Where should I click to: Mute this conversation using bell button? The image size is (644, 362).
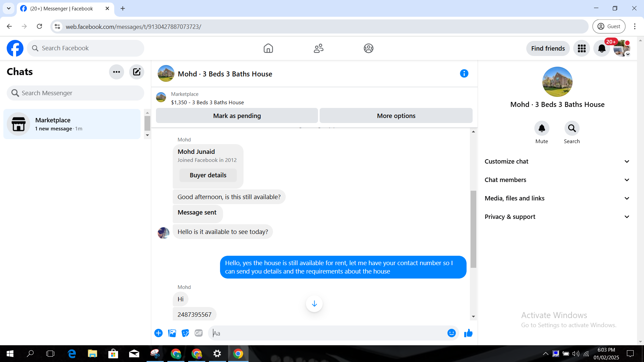[x=542, y=128]
